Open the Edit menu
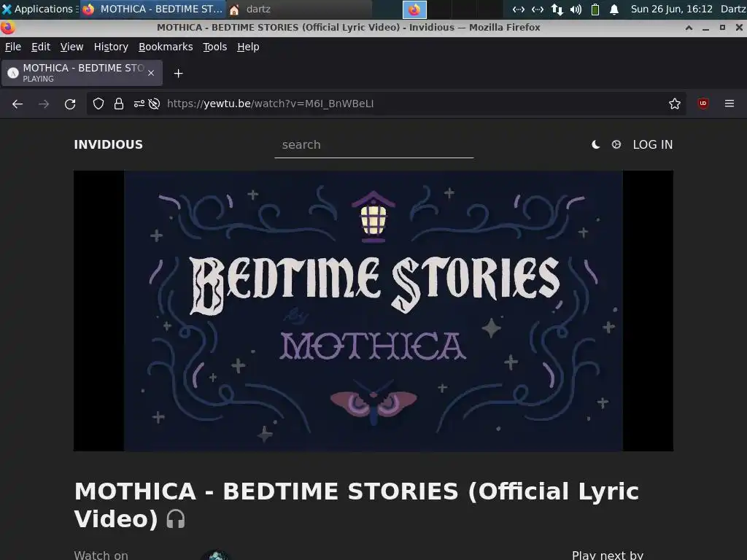The width and height of the screenshot is (747, 560). pyautogui.click(x=41, y=47)
